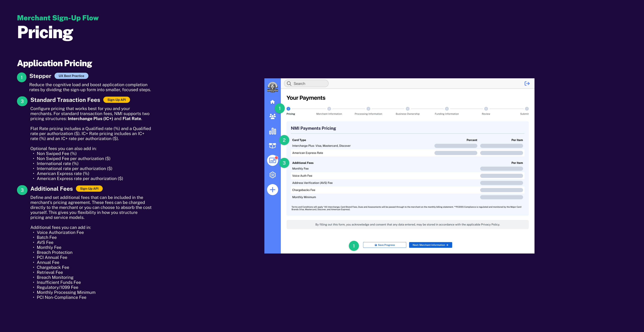Jump to Processing Information step
The width and height of the screenshot is (644, 332).
368,109
